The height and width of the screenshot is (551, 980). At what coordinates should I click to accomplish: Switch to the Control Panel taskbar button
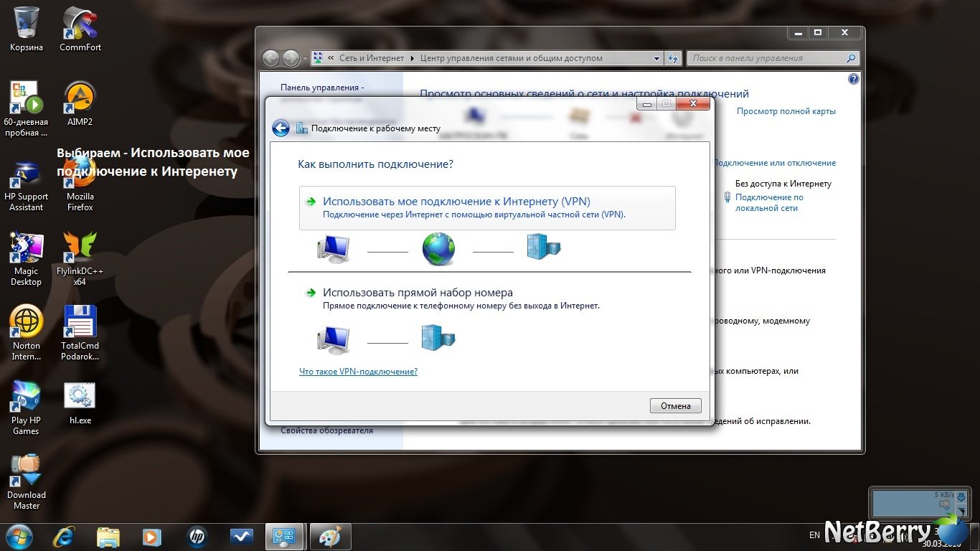click(285, 536)
